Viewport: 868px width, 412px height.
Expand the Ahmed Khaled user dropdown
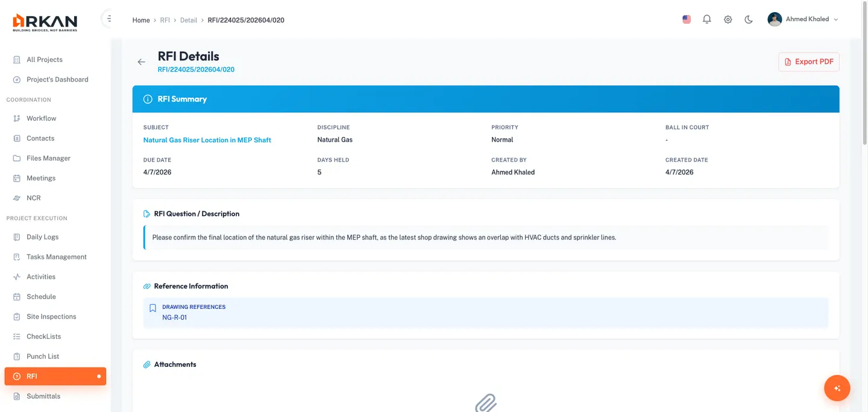(803, 19)
